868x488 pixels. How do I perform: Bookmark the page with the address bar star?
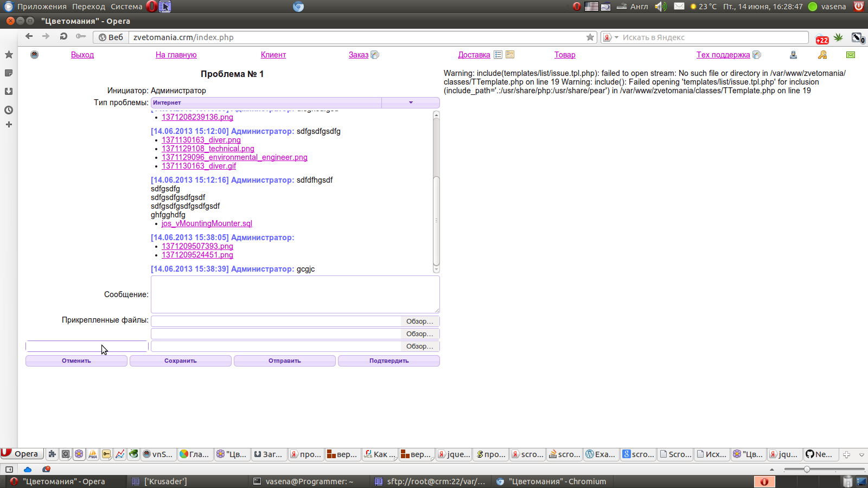(x=590, y=37)
